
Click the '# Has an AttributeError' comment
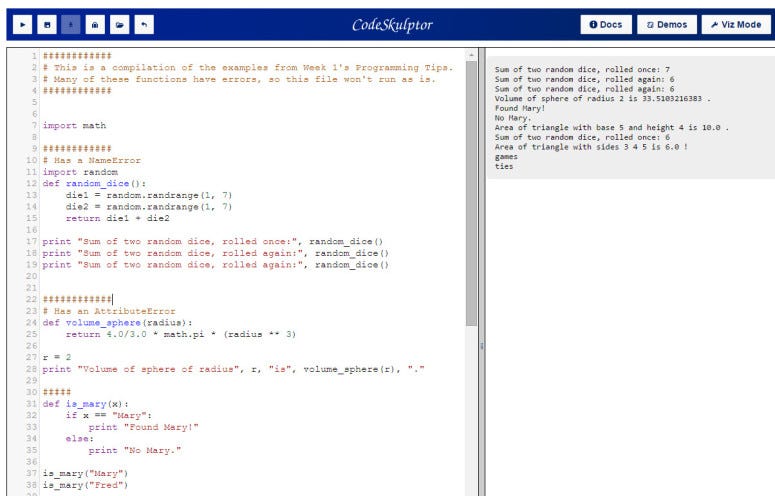109,311
